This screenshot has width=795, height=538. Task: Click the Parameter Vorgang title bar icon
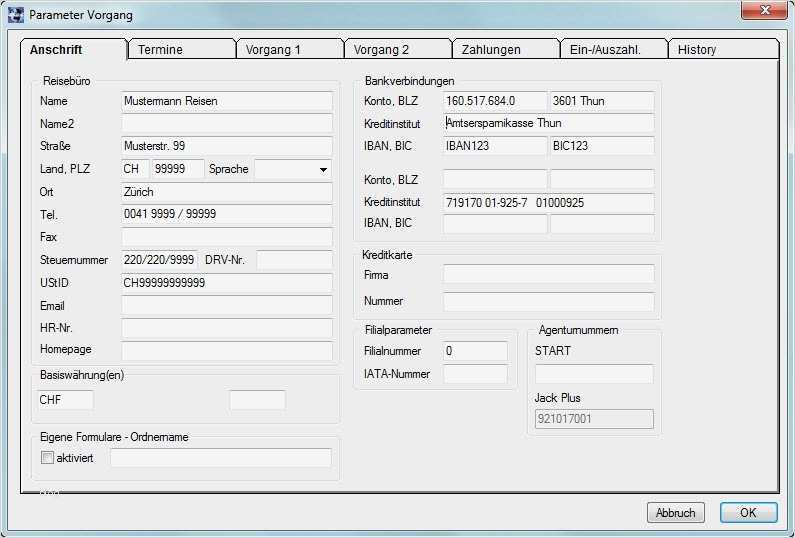pos(16,15)
